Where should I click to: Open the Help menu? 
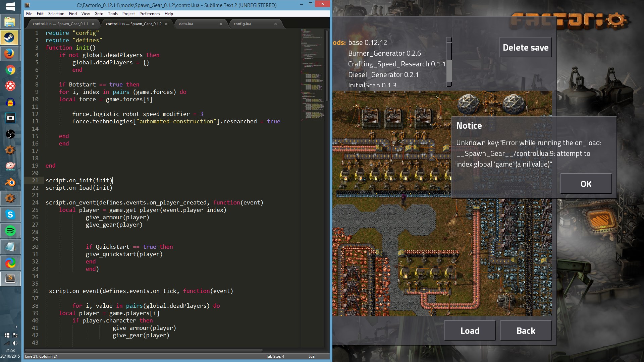point(169,14)
